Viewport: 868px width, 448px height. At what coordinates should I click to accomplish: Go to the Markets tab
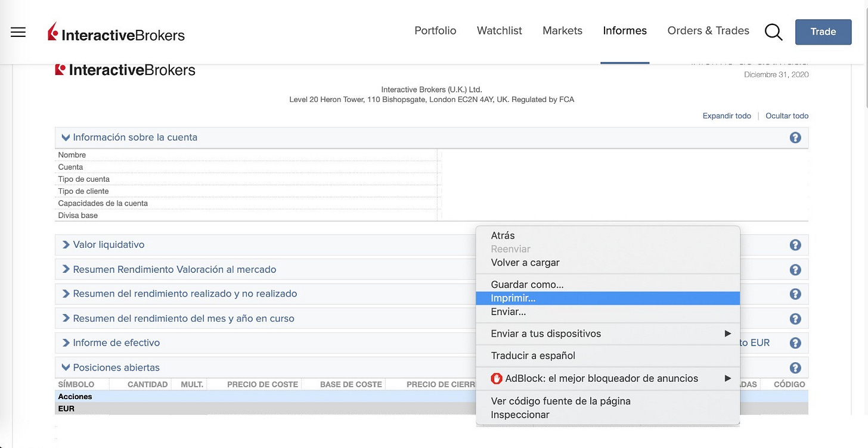(x=562, y=31)
